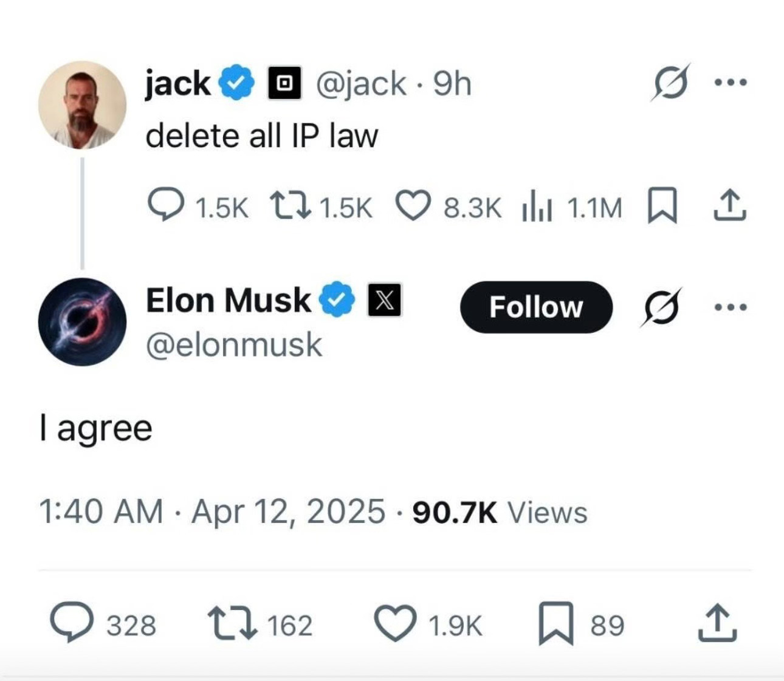This screenshot has width=784, height=681.
Task: Repost Elon's post with 162 reposts
Action: pos(232,625)
